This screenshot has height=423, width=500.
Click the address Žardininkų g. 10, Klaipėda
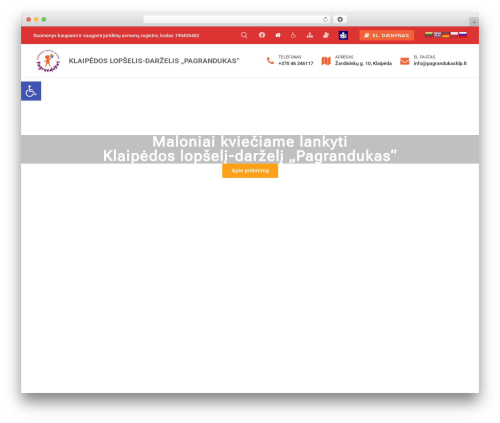click(x=363, y=63)
